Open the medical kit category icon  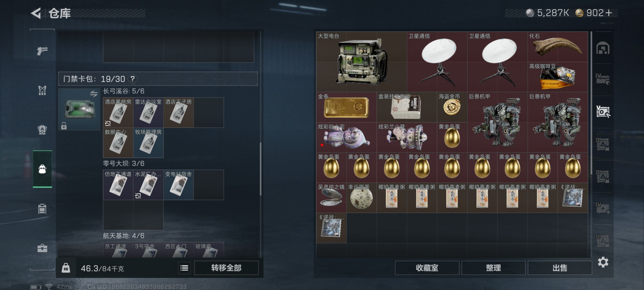pyautogui.click(x=42, y=248)
